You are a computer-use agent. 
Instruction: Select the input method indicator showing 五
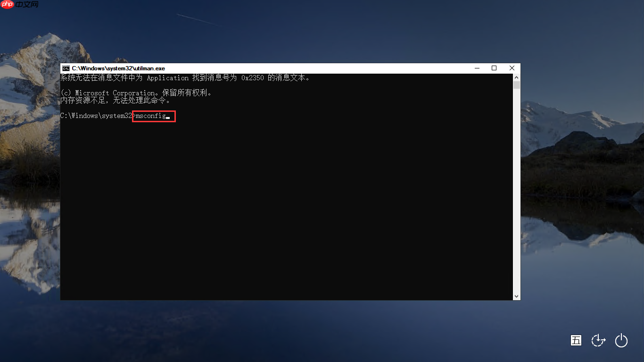click(x=576, y=340)
